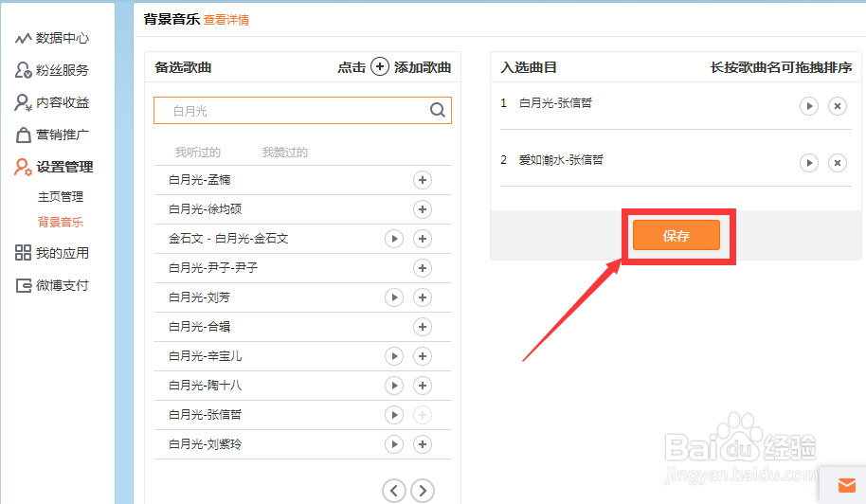Screen dimensions: 866x504
Task: Click the plus icon to add songs
Action: pyautogui.click(x=379, y=66)
